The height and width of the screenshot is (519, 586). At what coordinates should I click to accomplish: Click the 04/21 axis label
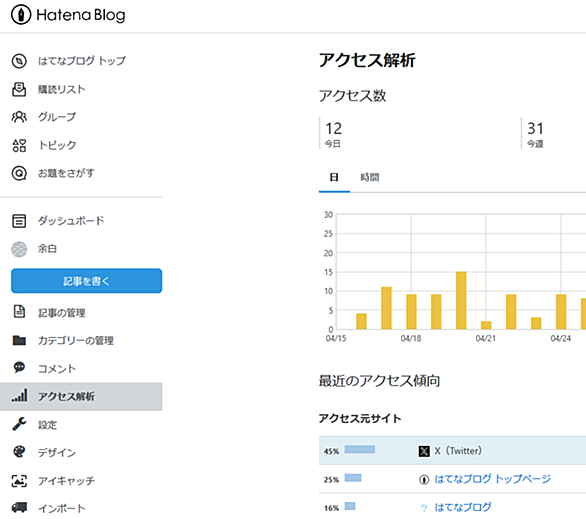[485, 339]
